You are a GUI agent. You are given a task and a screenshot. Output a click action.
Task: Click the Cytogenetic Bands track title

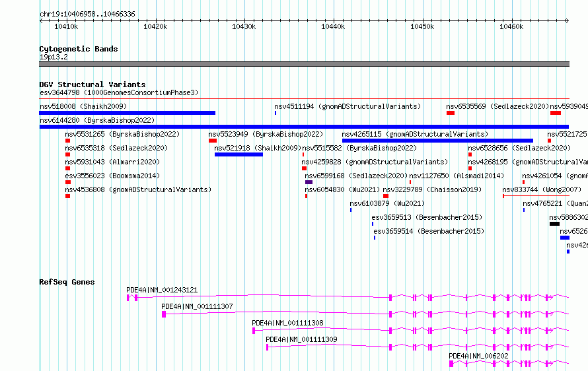[79, 49]
